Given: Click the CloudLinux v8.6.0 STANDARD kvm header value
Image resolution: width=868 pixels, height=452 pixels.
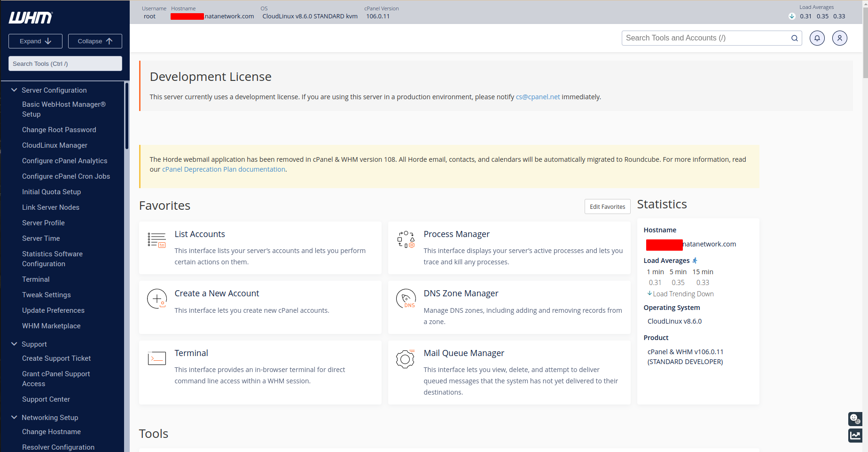Looking at the screenshot, I should point(310,16).
